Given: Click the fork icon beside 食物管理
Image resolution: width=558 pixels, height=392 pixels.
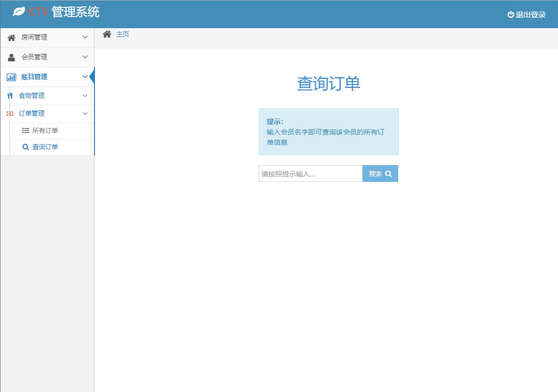Looking at the screenshot, I should [x=10, y=95].
